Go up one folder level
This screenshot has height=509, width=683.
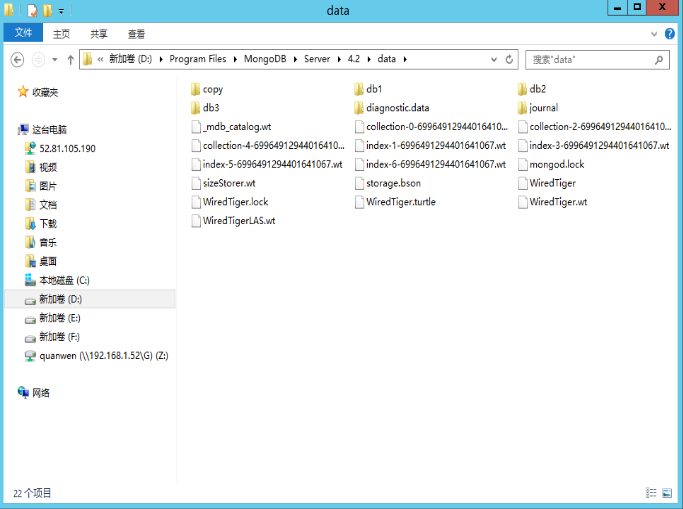(71, 60)
